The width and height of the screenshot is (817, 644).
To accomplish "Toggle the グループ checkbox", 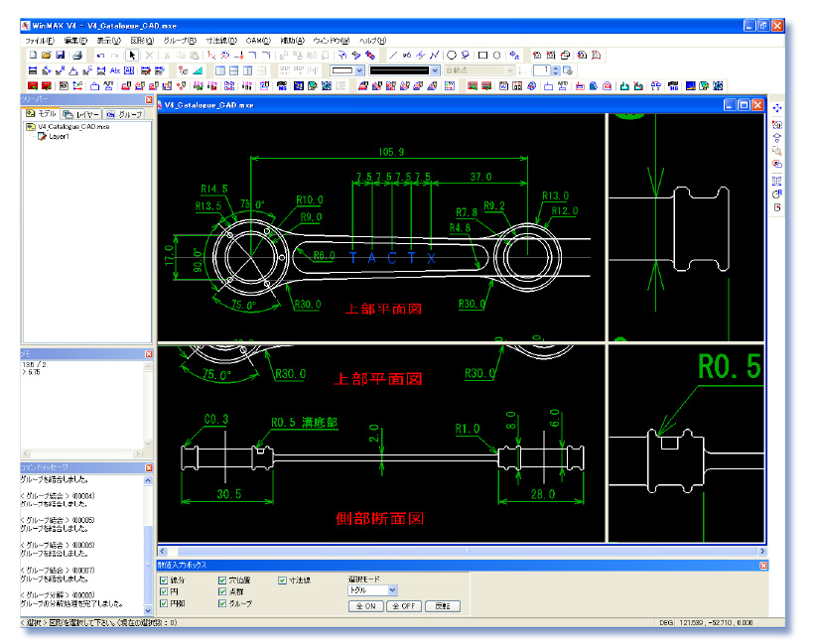I will tap(222, 603).
